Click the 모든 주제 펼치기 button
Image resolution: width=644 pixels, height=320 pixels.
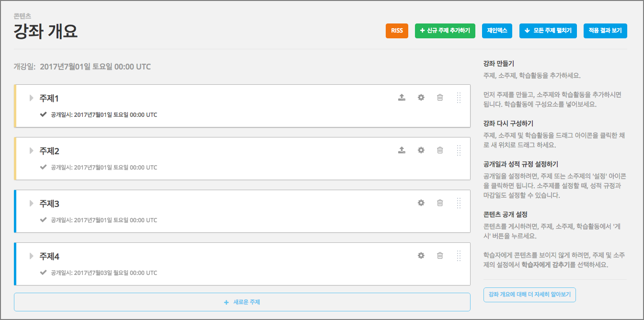point(548,31)
